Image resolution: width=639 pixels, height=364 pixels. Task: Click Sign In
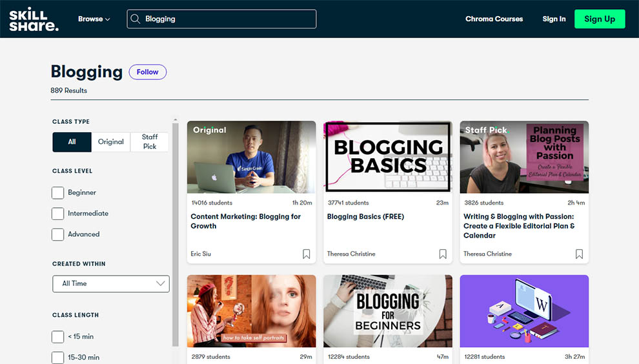click(554, 19)
